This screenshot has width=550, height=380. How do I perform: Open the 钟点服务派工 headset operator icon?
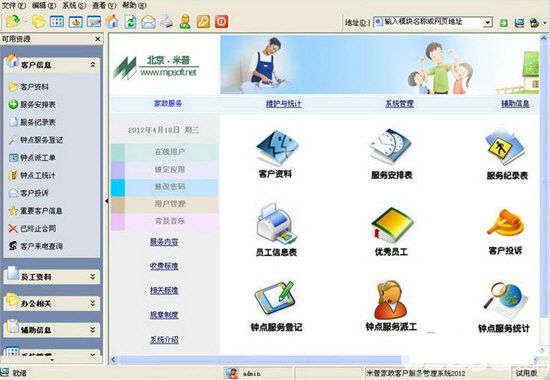click(x=390, y=300)
